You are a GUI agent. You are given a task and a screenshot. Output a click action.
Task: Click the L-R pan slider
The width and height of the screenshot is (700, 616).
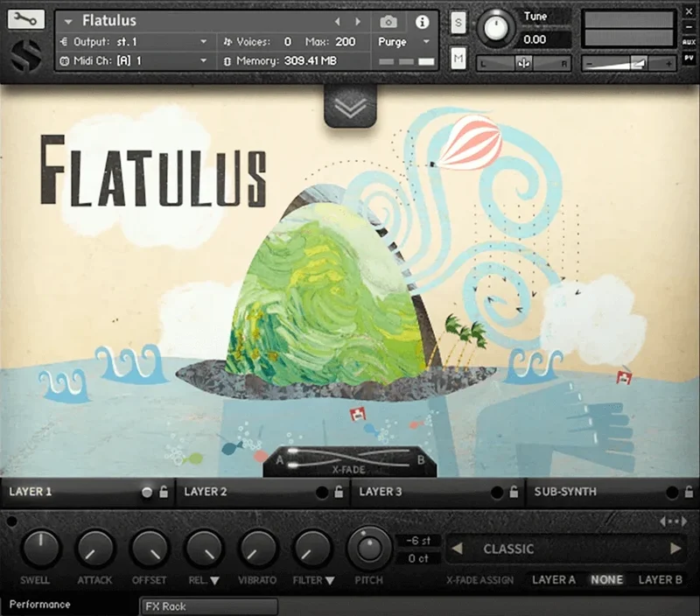tap(523, 64)
